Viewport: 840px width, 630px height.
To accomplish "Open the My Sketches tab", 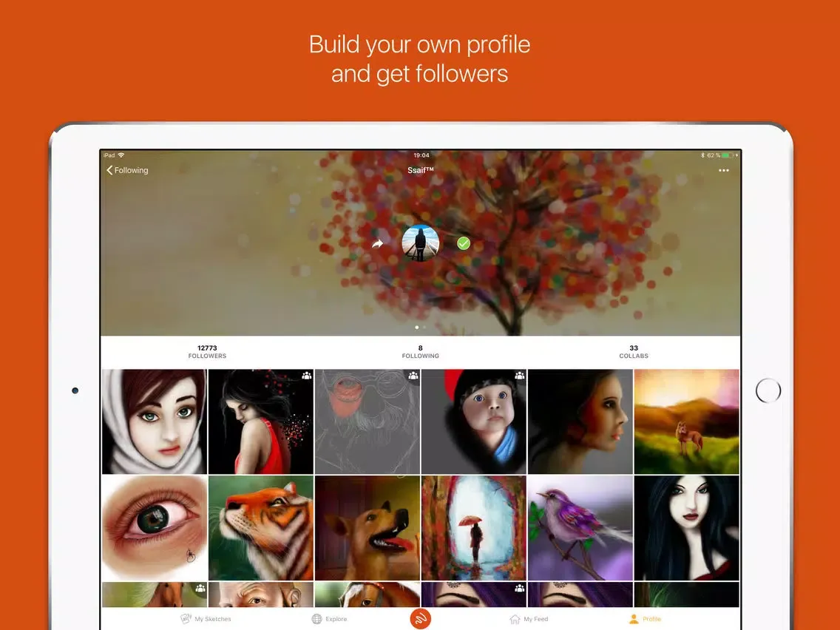I will pos(206,619).
